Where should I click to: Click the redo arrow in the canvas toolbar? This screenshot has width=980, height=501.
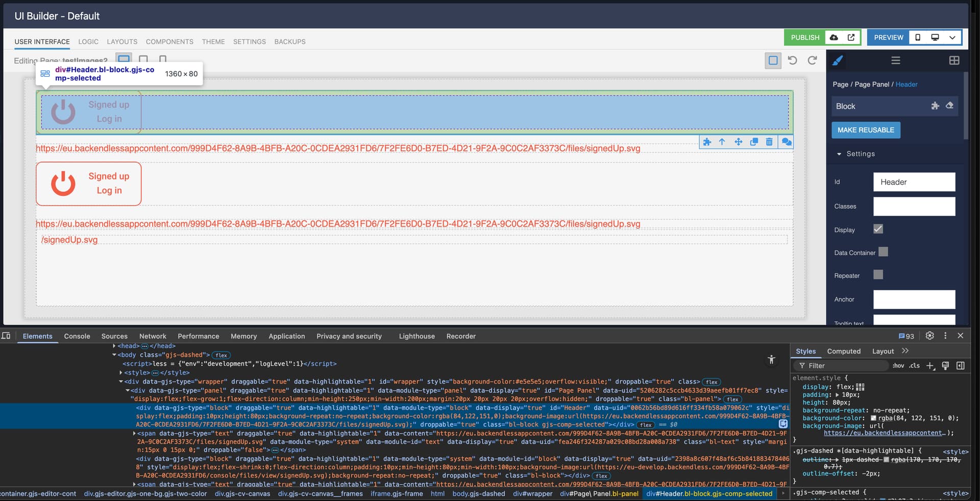(x=812, y=60)
